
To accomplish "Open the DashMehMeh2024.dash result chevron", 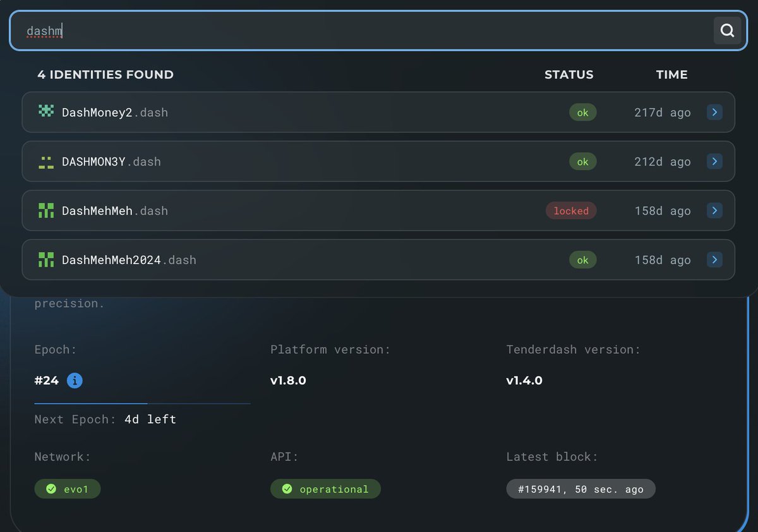I will click(x=714, y=260).
